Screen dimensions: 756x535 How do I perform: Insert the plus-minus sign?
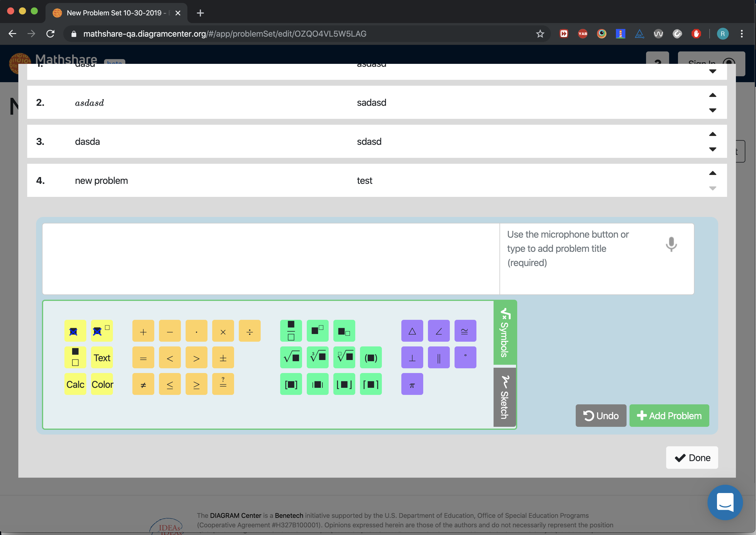pyautogui.click(x=223, y=357)
